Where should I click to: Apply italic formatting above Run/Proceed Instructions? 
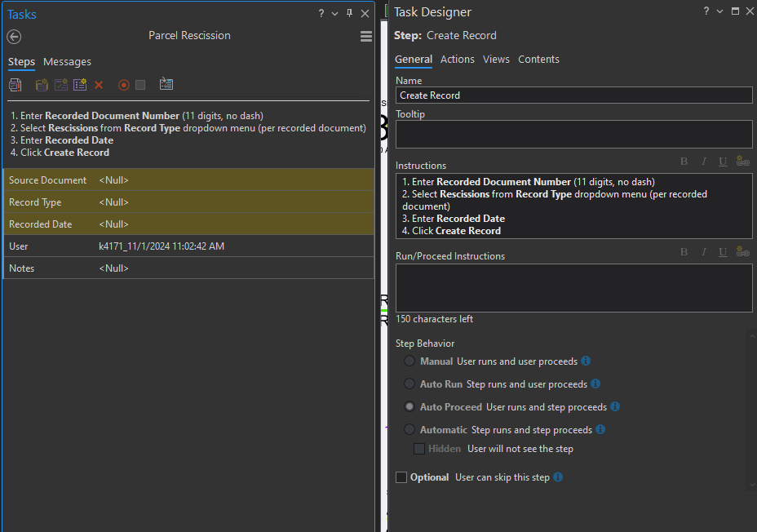[x=703, y=251]
